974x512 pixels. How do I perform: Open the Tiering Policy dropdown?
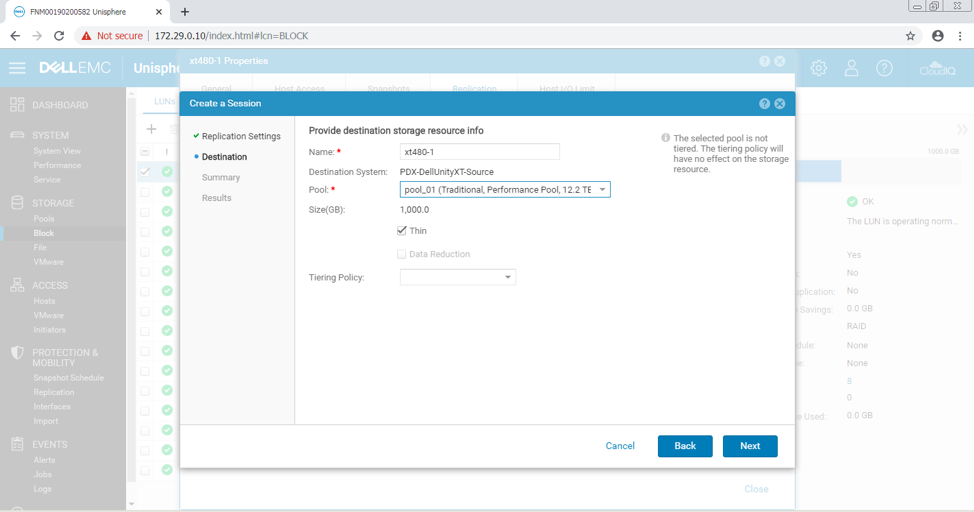[x=507, y=277]
